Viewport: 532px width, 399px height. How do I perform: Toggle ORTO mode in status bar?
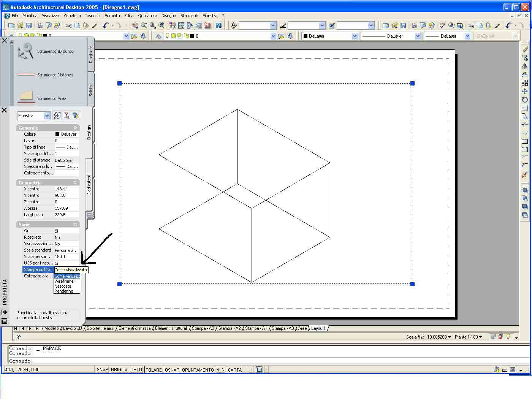[x=136, y=370]
